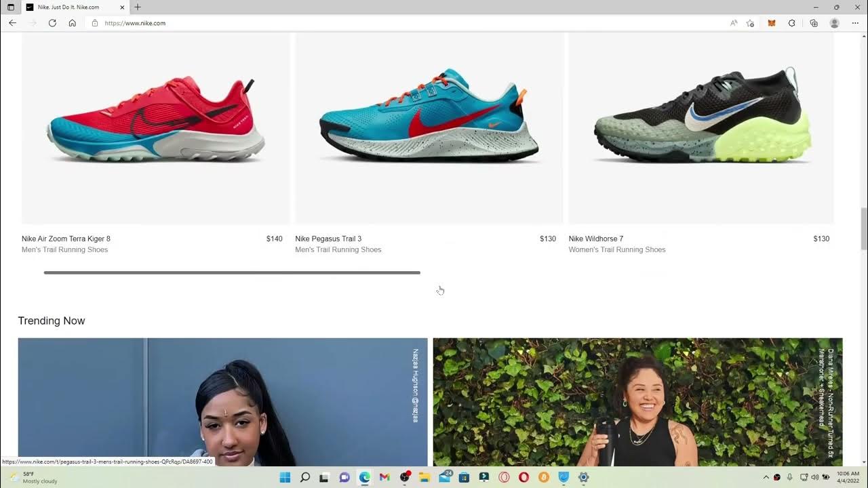Image resolution: width=868 pixels, height=488 pixels.
Task: Open the Nike Wildhorse 7 shoe image
Action: 701,128
